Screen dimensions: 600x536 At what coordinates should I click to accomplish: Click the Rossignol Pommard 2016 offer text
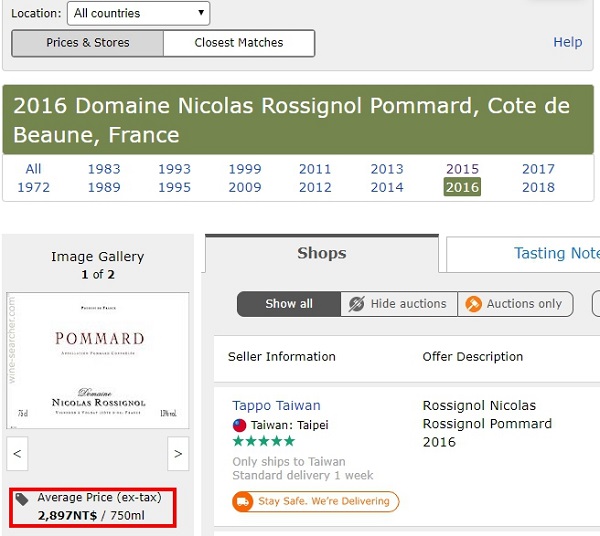487,424
